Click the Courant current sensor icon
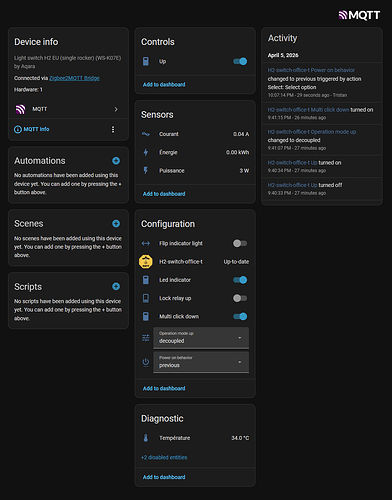392x500 pixels. coord(146,134)
